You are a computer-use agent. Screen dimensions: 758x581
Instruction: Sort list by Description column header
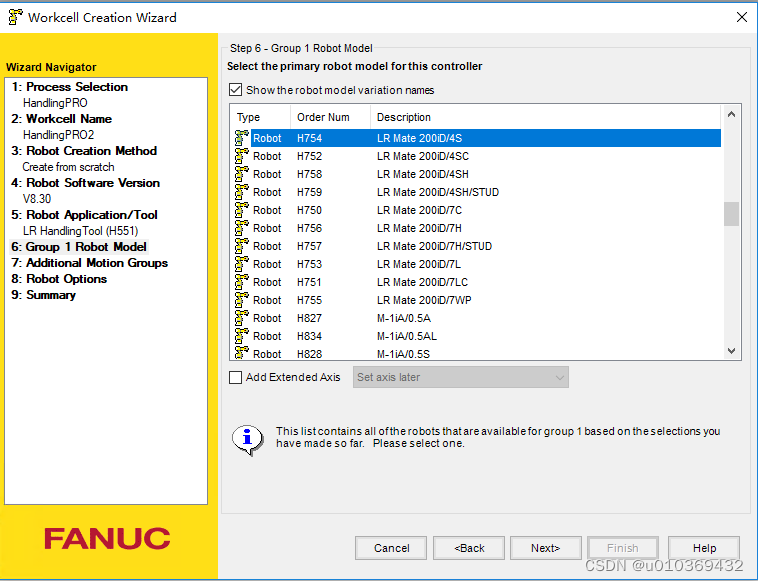coord(546,117)
